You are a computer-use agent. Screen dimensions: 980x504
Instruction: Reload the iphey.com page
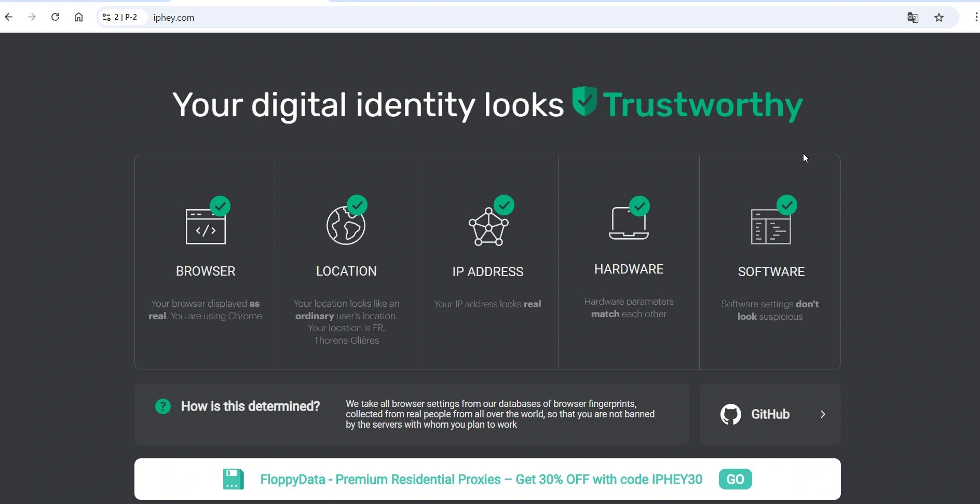tap(55, 17)
